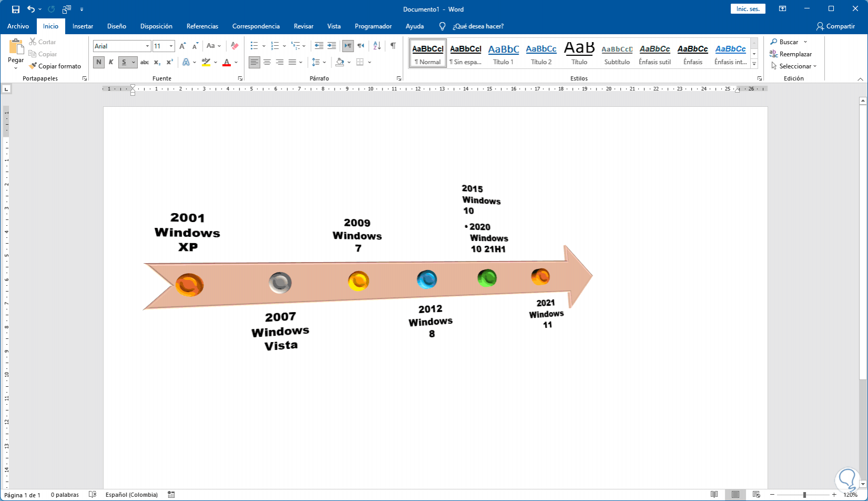This screenshot has height=501, width=868.
Task: Open the font name dropdown (Arial)
Action: point(147,46)
